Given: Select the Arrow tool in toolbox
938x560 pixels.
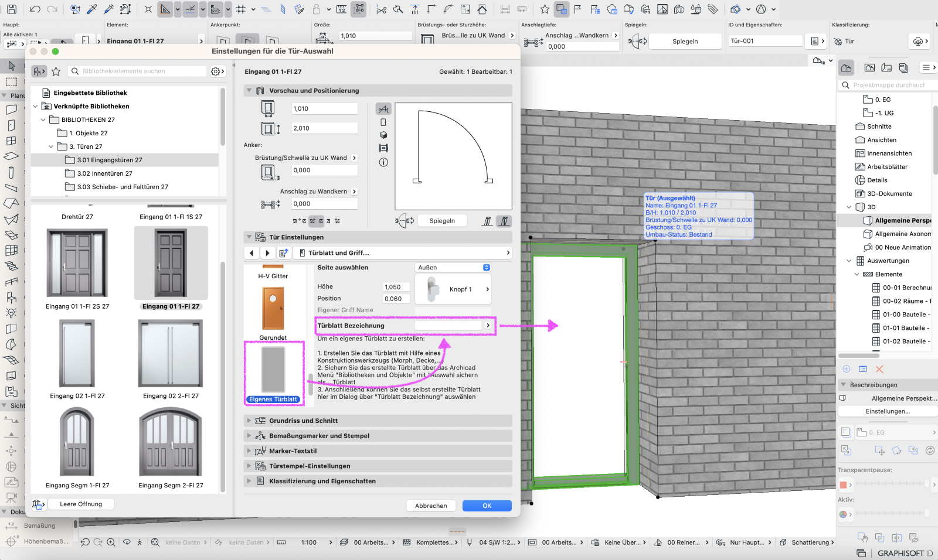Looking at the screenshot, I should tap(11, 66).
